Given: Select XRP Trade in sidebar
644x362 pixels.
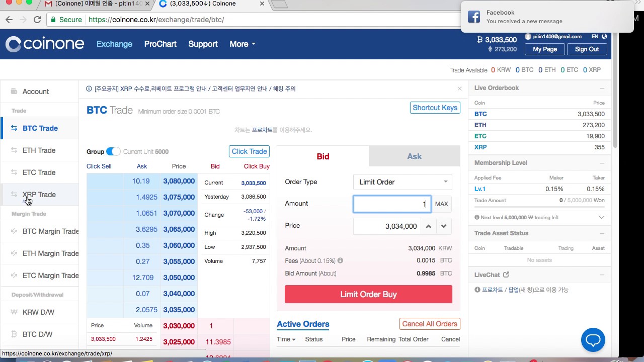Looking at the screenshot, I should coord(40,195).
